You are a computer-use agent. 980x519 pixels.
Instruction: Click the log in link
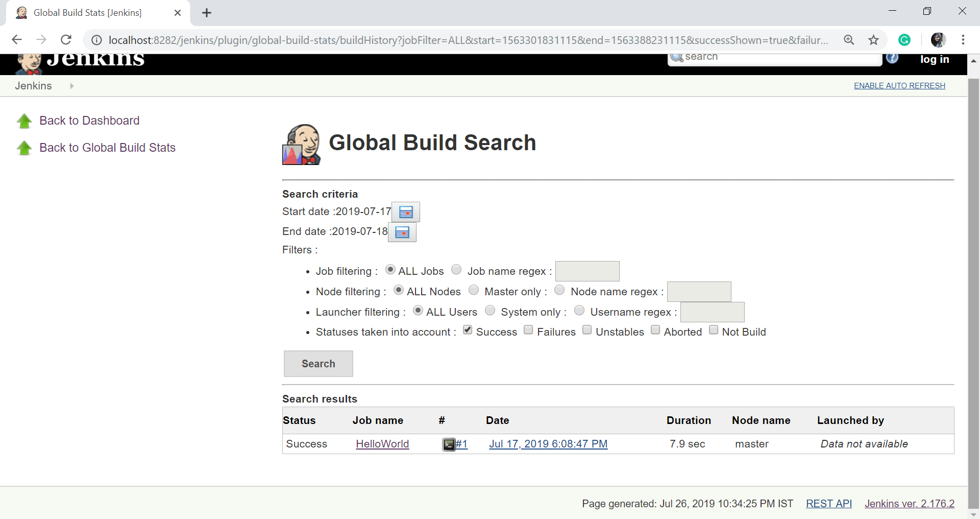point(935,59)
